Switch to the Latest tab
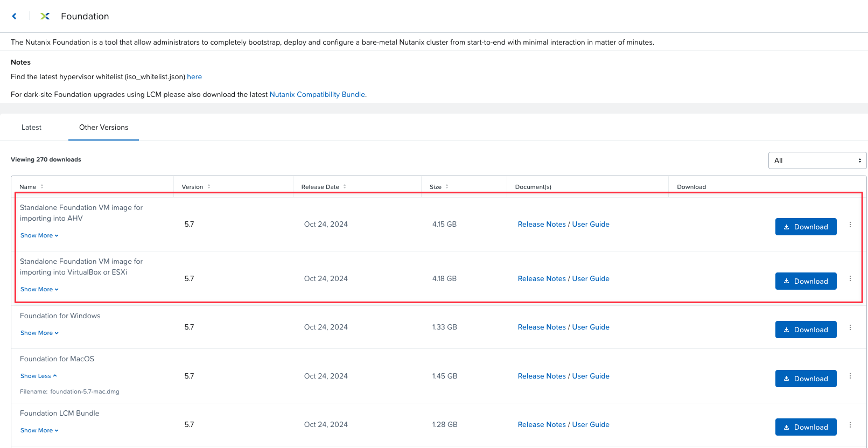Screen dimensions: 868x448 [31, 127]
